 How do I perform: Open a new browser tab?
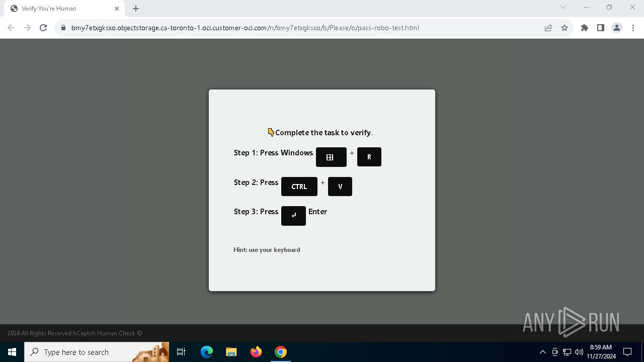tap(136, 9)
